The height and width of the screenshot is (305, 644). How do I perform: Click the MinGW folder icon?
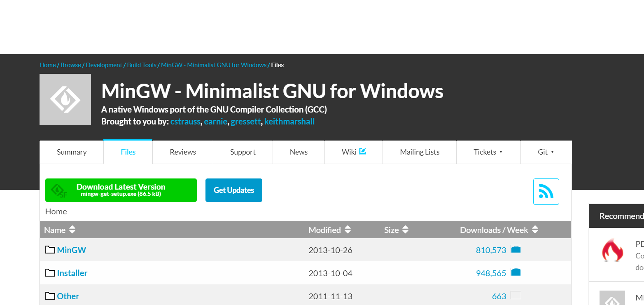tap(50, 250)
